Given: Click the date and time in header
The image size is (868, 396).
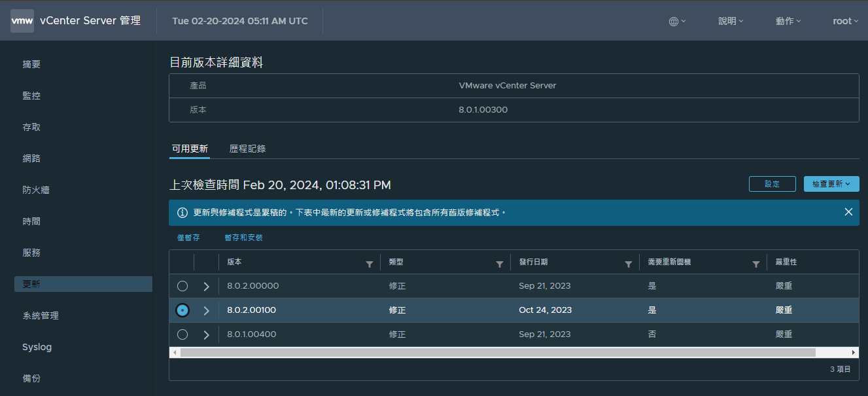Looking at the screenshot, I should [x=240, y=21].
